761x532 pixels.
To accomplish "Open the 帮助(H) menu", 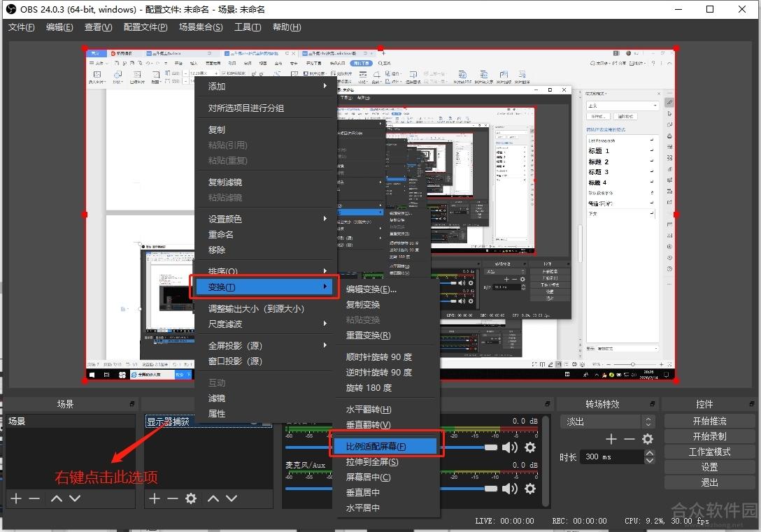I will [x=286, y=27].
